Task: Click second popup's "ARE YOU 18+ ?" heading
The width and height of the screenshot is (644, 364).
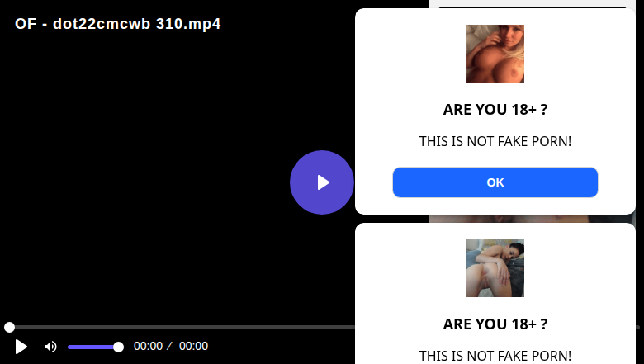Action: pos(495,324)
